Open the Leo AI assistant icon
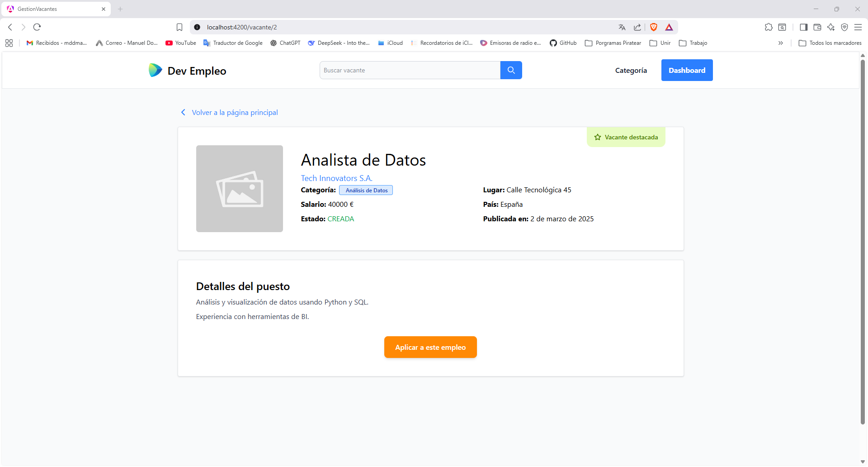Image resolution: width=868 pixels, height=467 pixels. [831, 27]
